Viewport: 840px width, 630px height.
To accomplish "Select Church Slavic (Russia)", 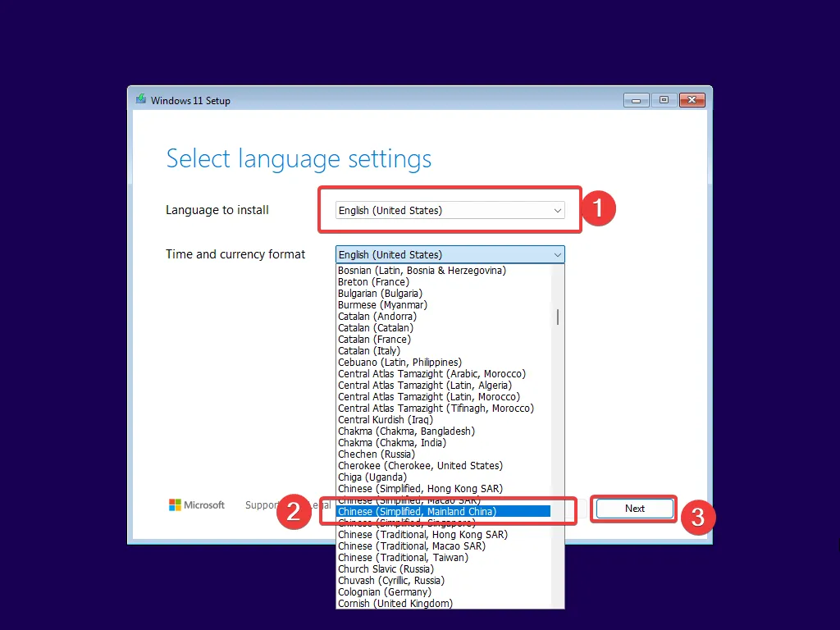I will pos(386,568).
